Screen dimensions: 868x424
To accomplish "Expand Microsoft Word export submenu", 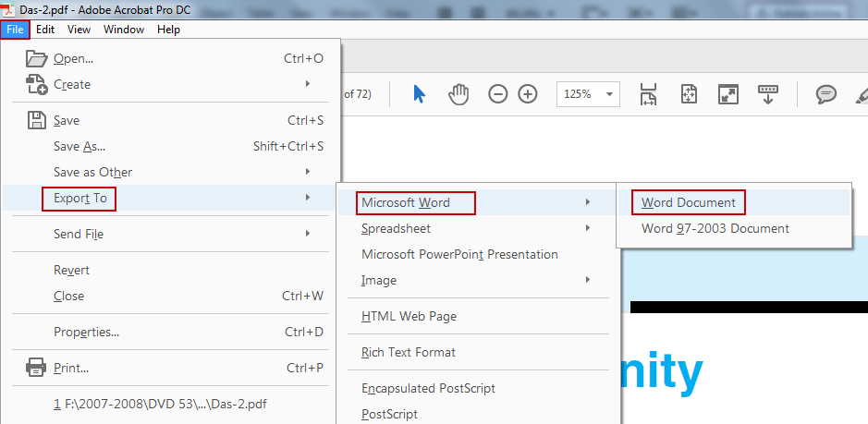I will (x=478, y=202).
